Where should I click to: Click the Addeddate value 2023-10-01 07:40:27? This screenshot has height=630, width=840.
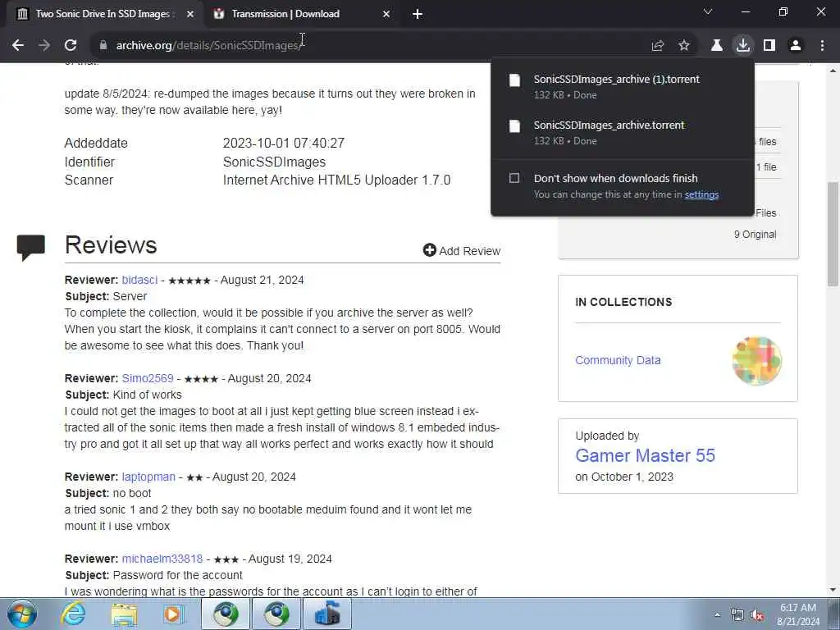pyautogui.click(x=283, y=143)
